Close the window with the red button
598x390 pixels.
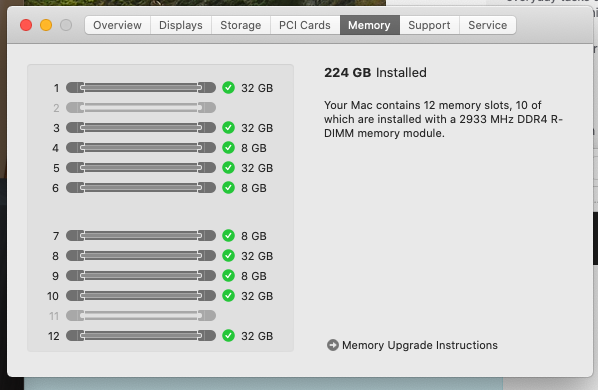tap(26, 25)
